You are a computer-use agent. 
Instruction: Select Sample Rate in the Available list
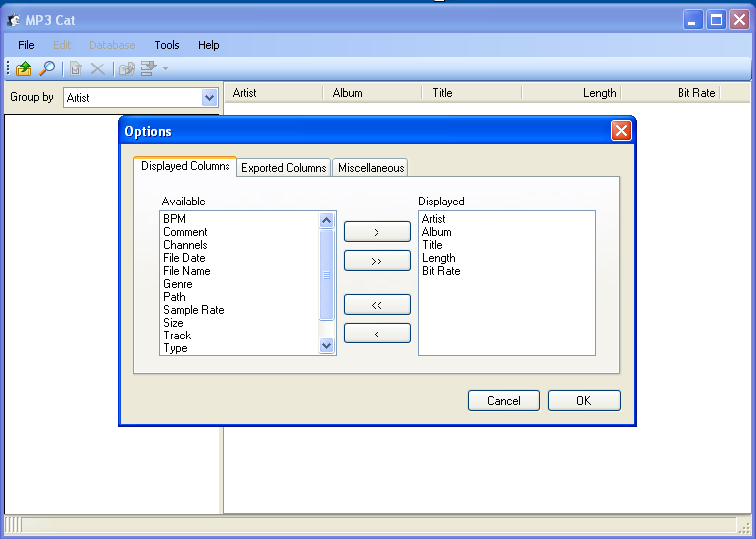(x=194, y=310)
